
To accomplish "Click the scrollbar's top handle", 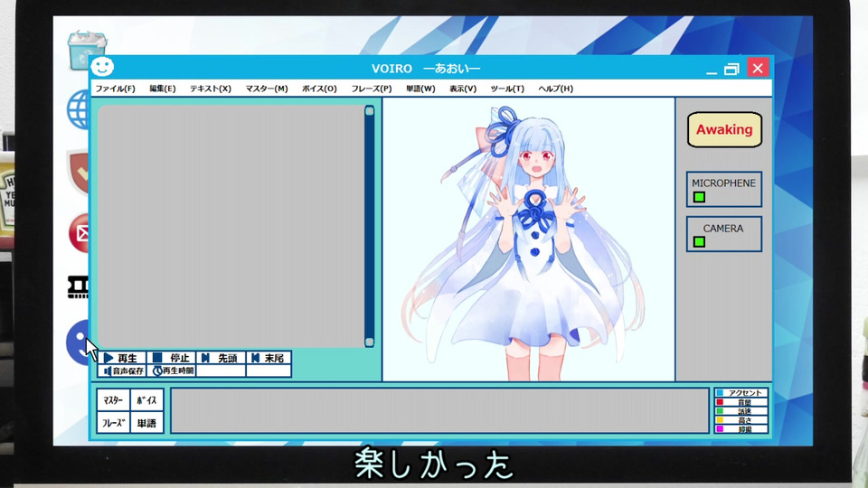I will 369,111.
